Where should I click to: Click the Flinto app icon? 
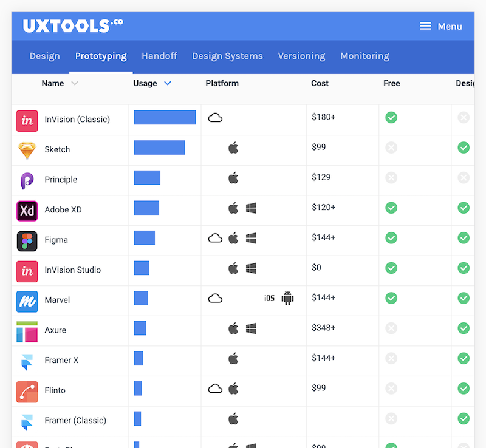click(x=27, y=392)
